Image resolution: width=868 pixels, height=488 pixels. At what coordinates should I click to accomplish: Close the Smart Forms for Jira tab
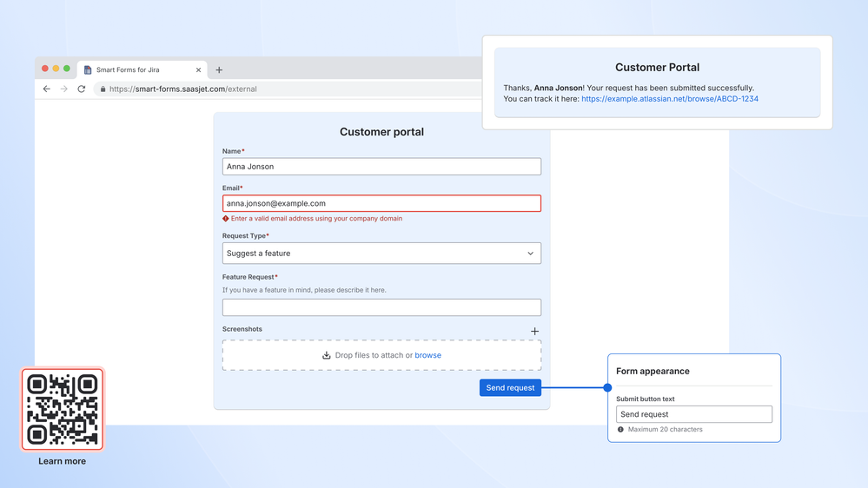[x=198, y=69]
